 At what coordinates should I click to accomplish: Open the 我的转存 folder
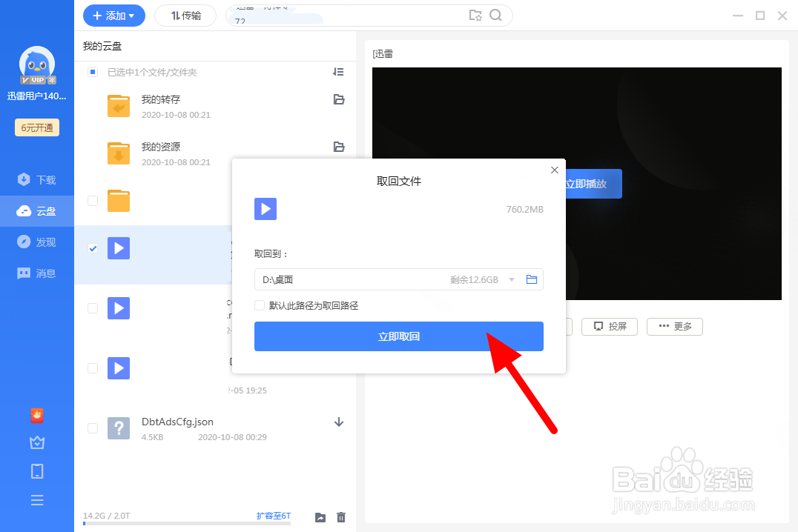pos(161,99)
